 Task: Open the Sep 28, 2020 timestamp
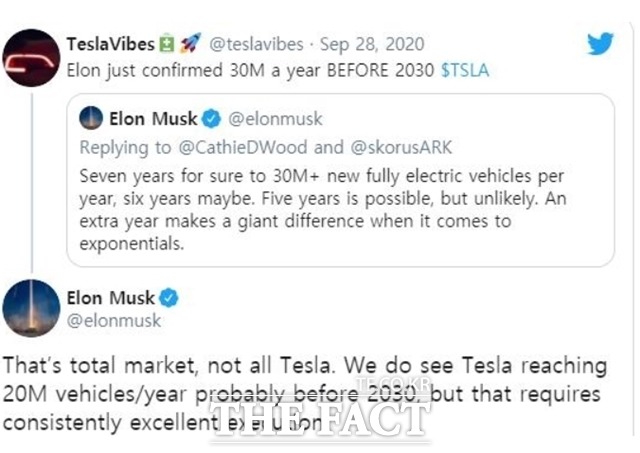(x=375, y=44)
